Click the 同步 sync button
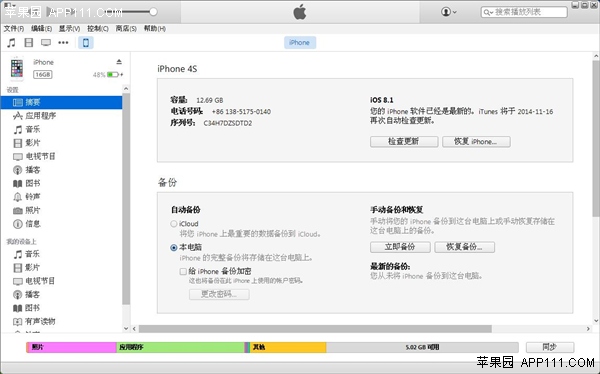The height and width of the screenshot is (374, 600). pos(550,347)
